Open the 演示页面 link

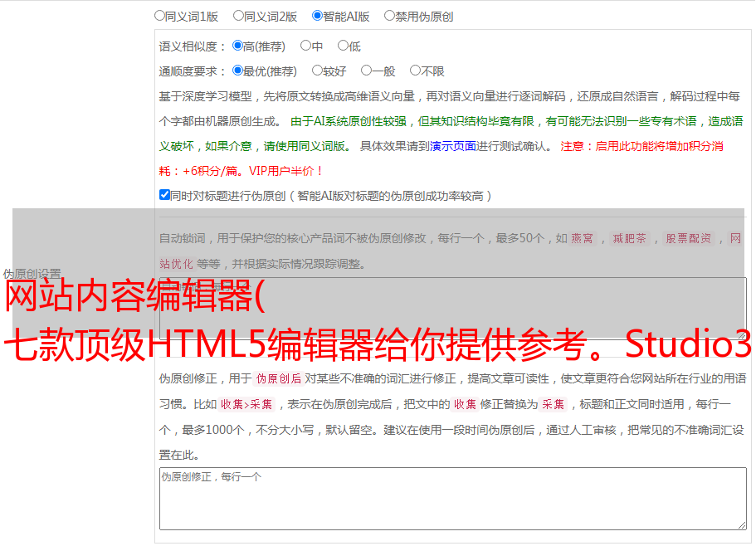pyautogui.click(x=453, y=146)
